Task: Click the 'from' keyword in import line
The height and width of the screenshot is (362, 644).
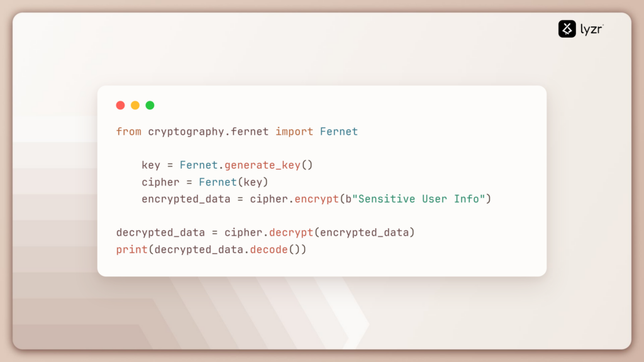Action: (128, 132)
